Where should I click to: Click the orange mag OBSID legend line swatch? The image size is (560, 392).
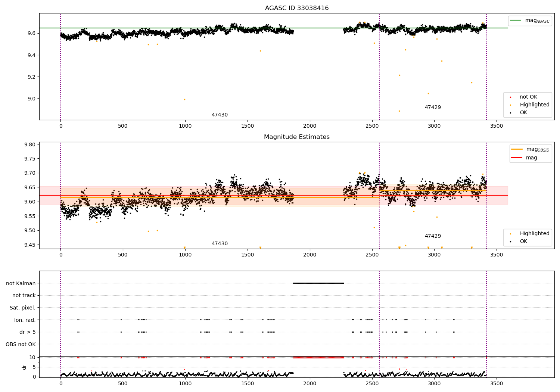517,149
